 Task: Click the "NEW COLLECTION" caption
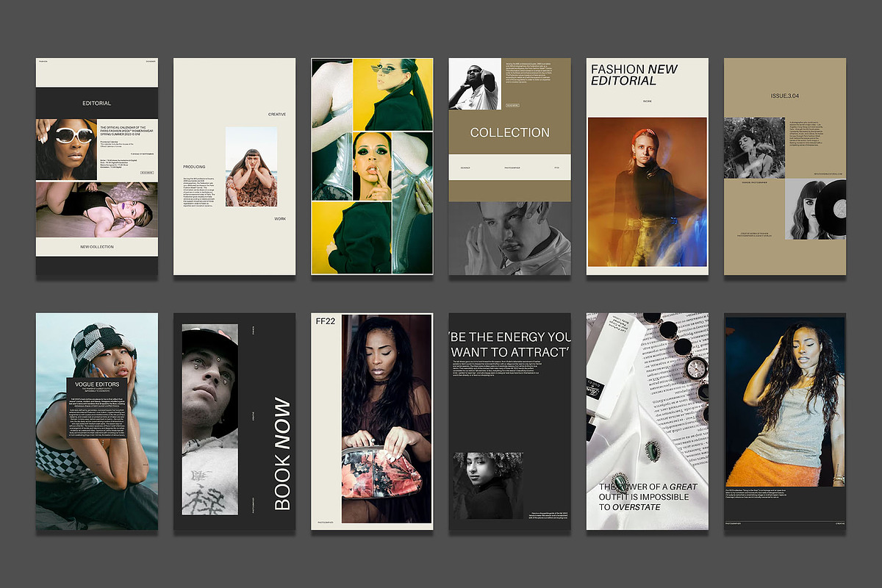(x=97, y=247)
